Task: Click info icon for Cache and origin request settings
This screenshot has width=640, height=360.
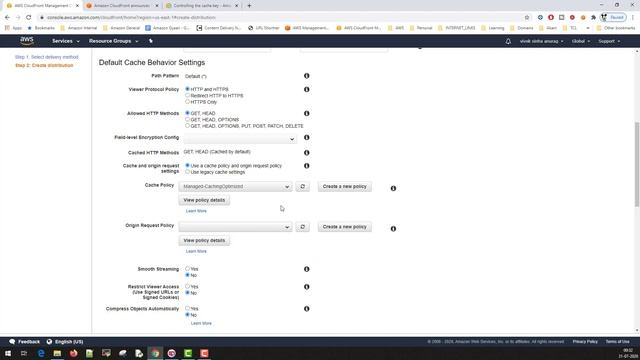Action: coord(307,166)
